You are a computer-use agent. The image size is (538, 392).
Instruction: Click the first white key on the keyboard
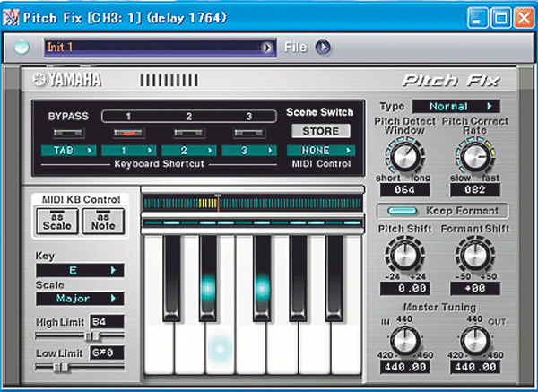click(x=159, y=346)
